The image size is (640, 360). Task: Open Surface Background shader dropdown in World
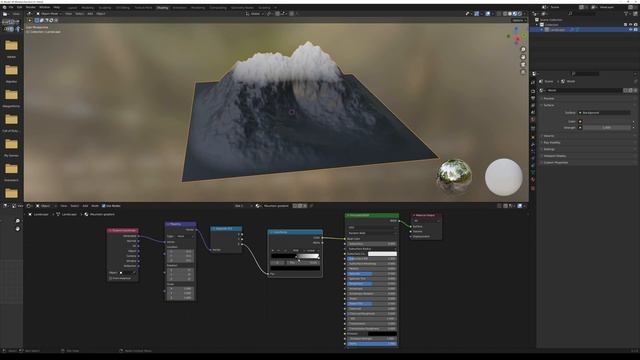click(604, 113)
